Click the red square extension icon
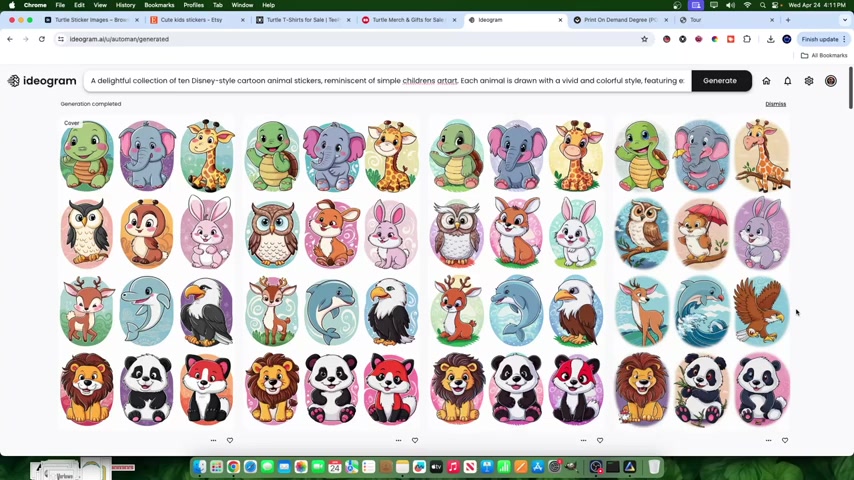This screenshot has height=480, width=854. click(x=731, y=39)
